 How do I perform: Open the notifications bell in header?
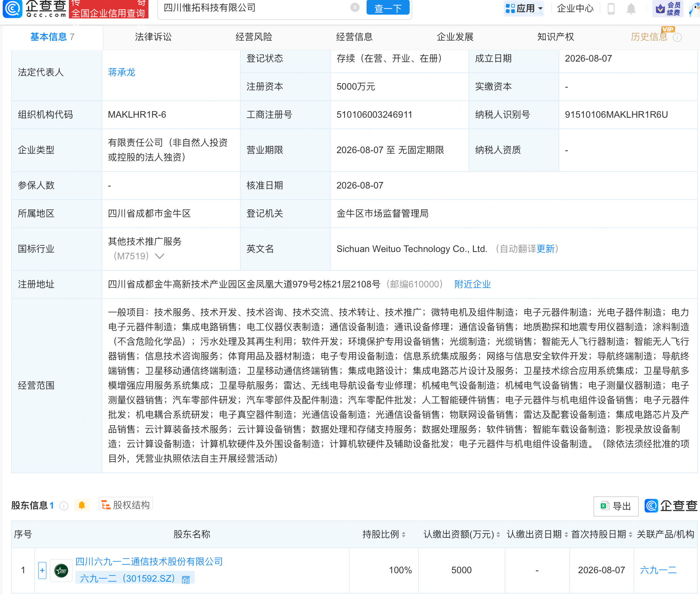click(631, 8)
